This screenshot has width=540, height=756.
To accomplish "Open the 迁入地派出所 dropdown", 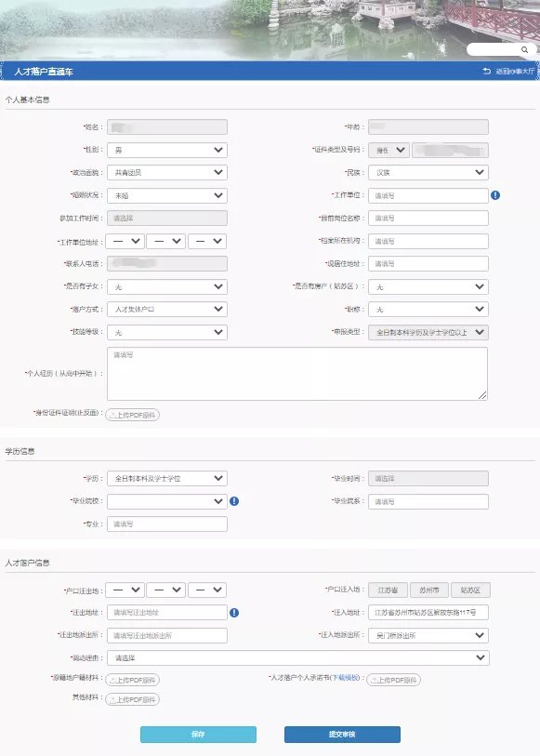I will [428, 635].
